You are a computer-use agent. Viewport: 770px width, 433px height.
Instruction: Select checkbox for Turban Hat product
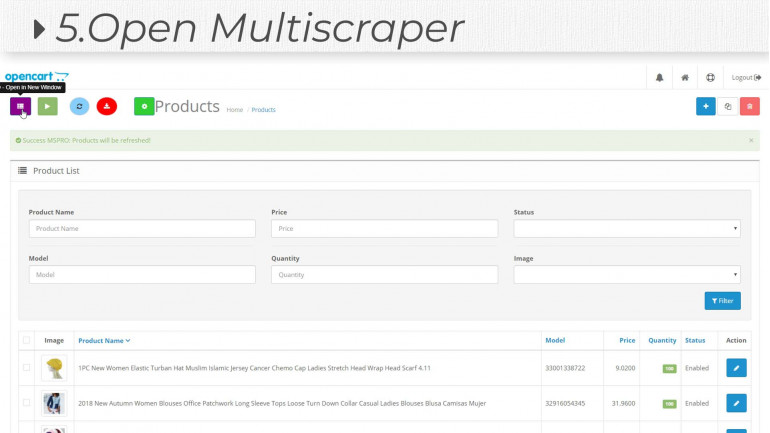(x=27, y=367)
